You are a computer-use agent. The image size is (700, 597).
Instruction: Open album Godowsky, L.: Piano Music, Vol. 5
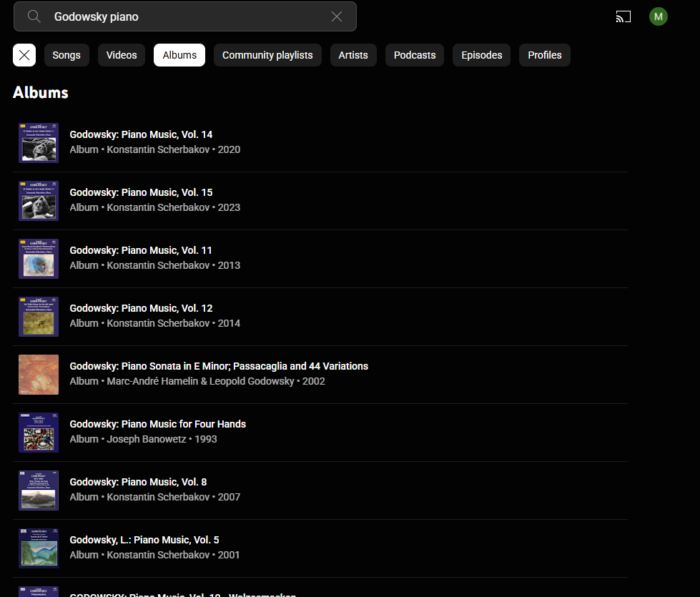(x=144, y=540)
